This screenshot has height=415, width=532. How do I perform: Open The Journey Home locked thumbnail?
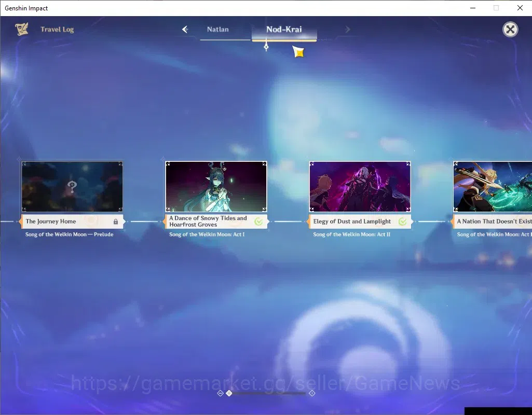[72, 186]
